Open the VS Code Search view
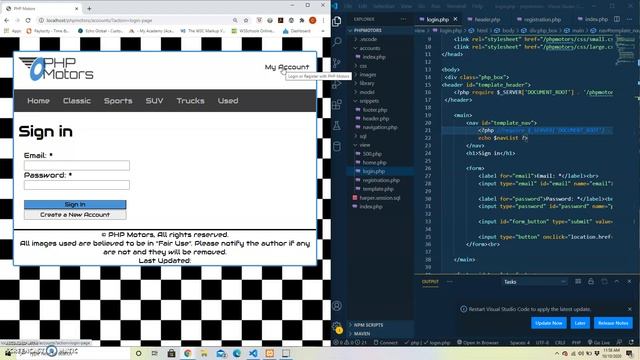This screenshot has width=640, height=360. [337, 41]
